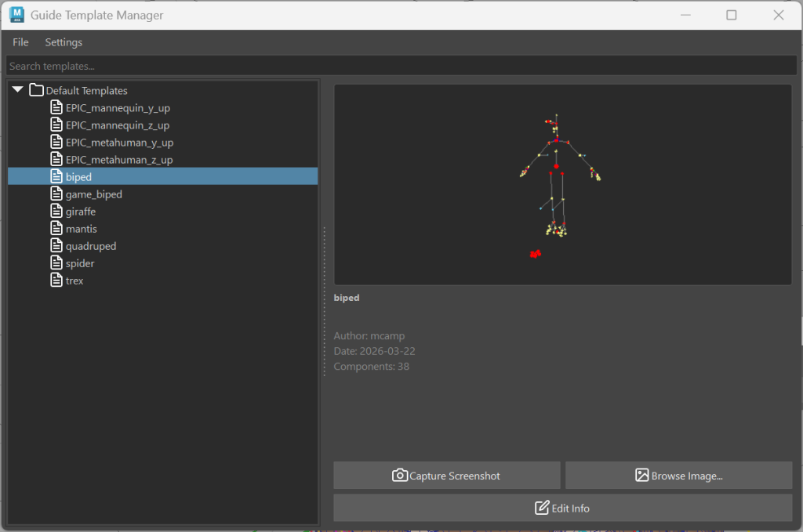Click the Default Templates folder icon

tap(36, 91)
